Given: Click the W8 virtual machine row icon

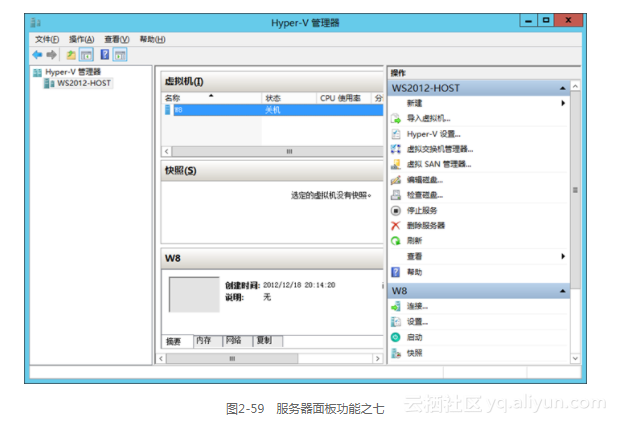Looking at the screenshot, I should pyautogui.click(x=168, y=110).
